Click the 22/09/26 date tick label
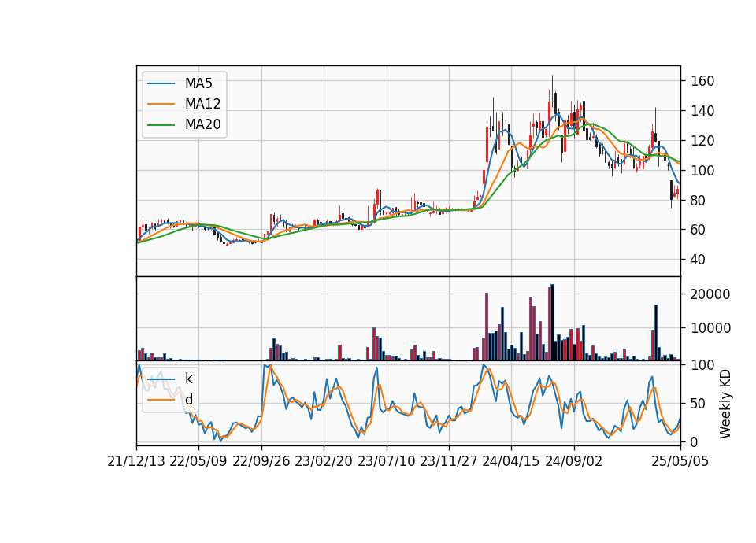This screenshot has width=756, height=543. coord(261,461)
